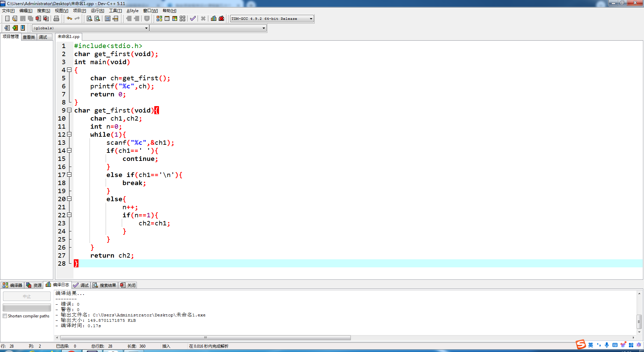The width and height of the screenshot is (644, 352).
Task: Click the Sogou S logo icon
Action: coord(581,344)
